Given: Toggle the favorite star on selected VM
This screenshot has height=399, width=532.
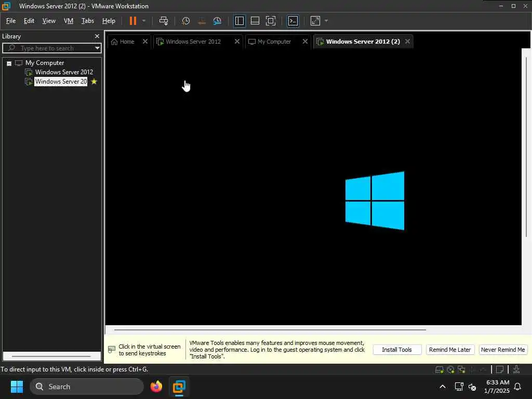Looking at the screenshot, I should [x=94, y=82].
